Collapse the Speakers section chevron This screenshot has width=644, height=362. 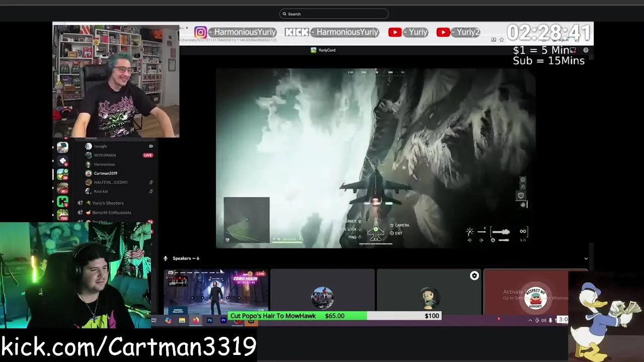point(586,258)
